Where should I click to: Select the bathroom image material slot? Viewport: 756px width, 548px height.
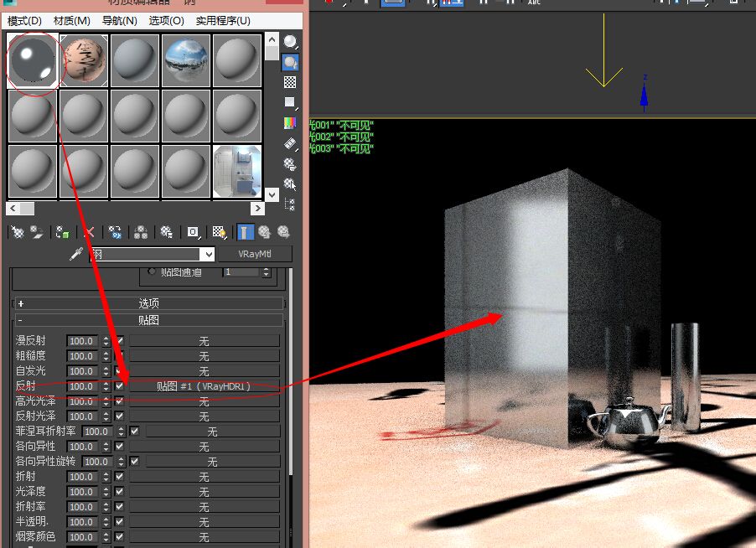coord(237,172)
